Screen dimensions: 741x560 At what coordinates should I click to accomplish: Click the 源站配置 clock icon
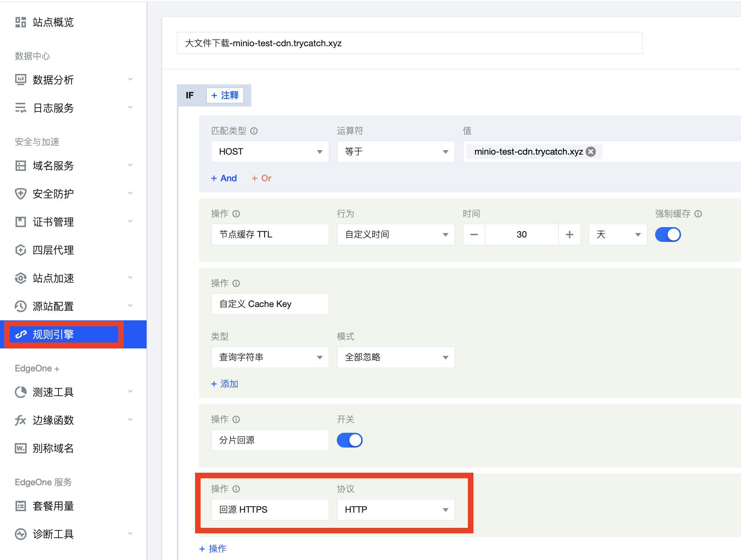point(20,306)
